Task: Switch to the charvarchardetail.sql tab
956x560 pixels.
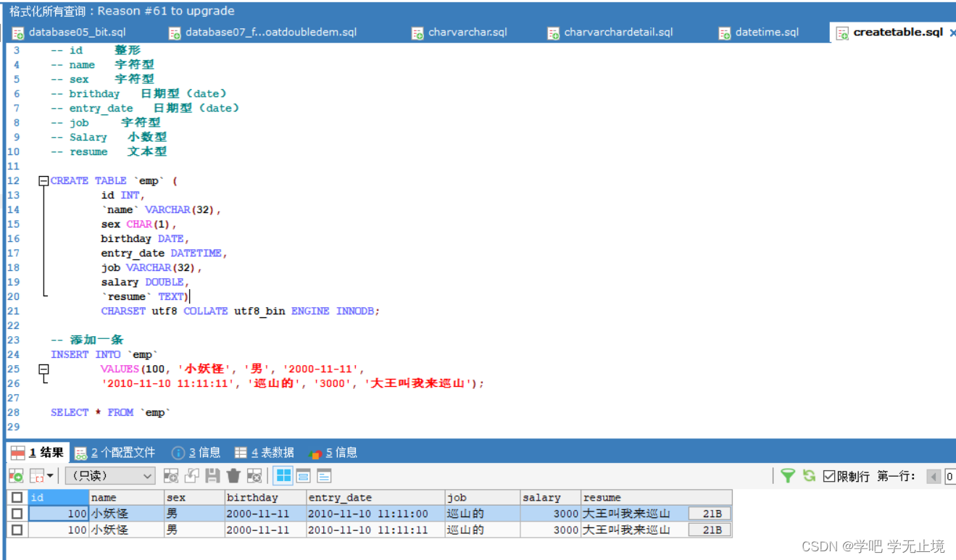Action: [610, 33]
